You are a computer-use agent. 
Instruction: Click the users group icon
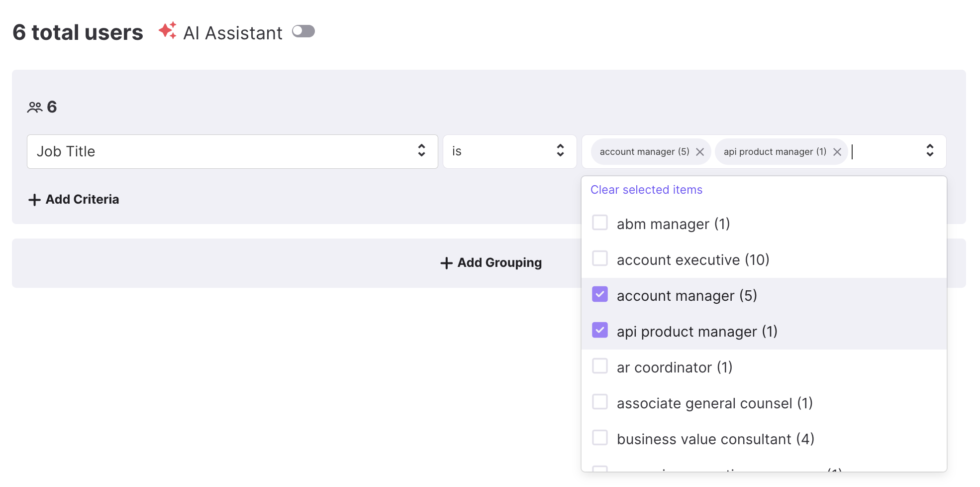point(35,107)
